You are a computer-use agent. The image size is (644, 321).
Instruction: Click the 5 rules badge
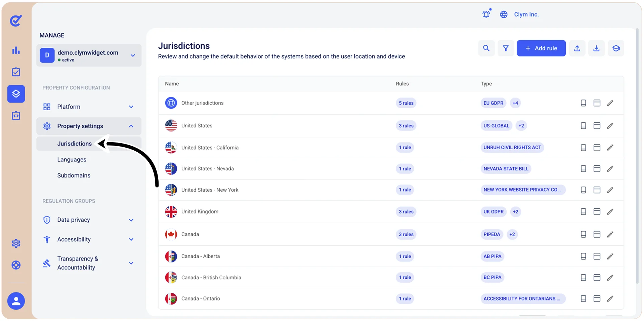pyautogui.click(x=406, y=103)
